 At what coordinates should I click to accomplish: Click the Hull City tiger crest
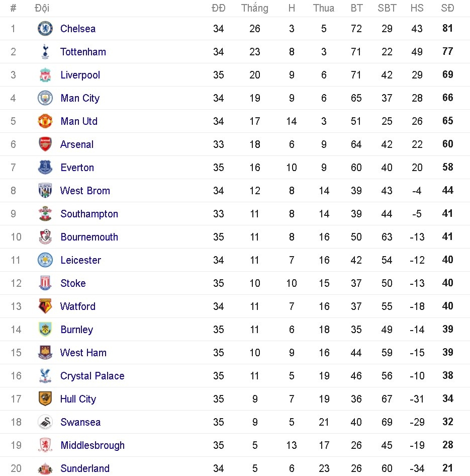45,399
